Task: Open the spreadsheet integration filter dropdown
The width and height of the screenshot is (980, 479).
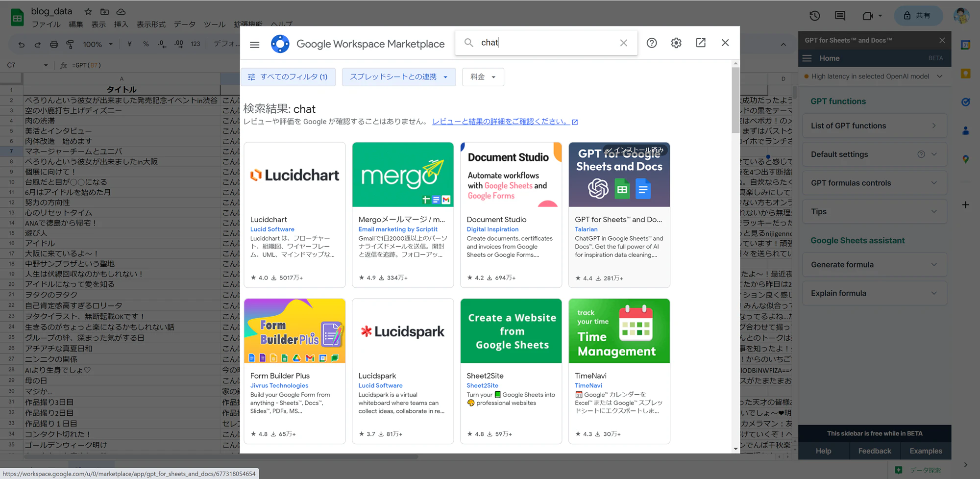Action: tap(398, 77)
